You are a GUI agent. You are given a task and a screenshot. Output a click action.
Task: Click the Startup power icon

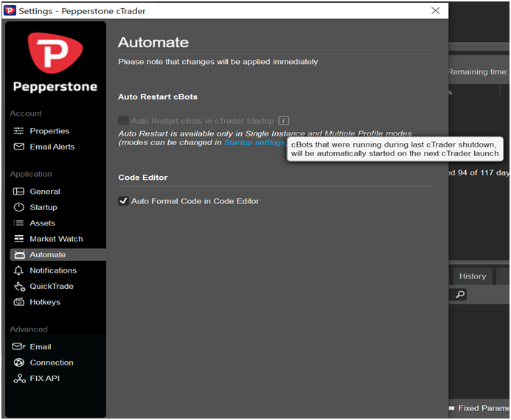(18, 207)
